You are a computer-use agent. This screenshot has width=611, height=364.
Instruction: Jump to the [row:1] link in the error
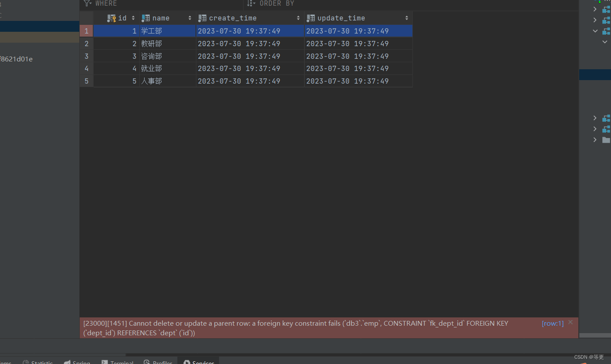(553, 324)
